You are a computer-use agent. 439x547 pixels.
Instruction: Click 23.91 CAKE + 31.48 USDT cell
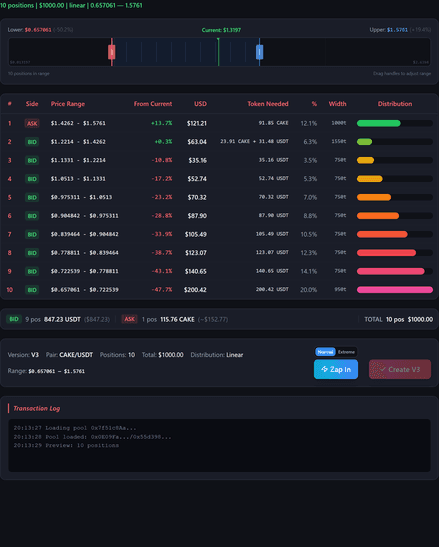pos(254,141)
